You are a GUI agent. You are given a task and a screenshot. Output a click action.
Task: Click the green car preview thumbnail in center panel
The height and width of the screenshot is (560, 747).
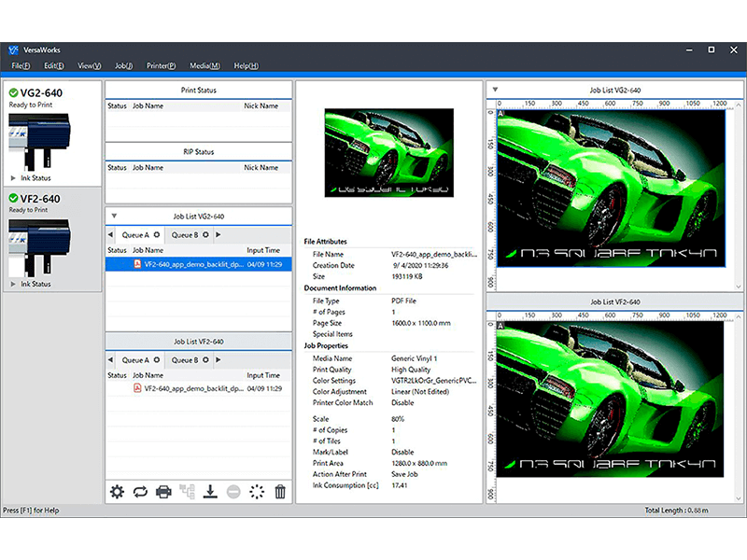(x=389, y=153)
